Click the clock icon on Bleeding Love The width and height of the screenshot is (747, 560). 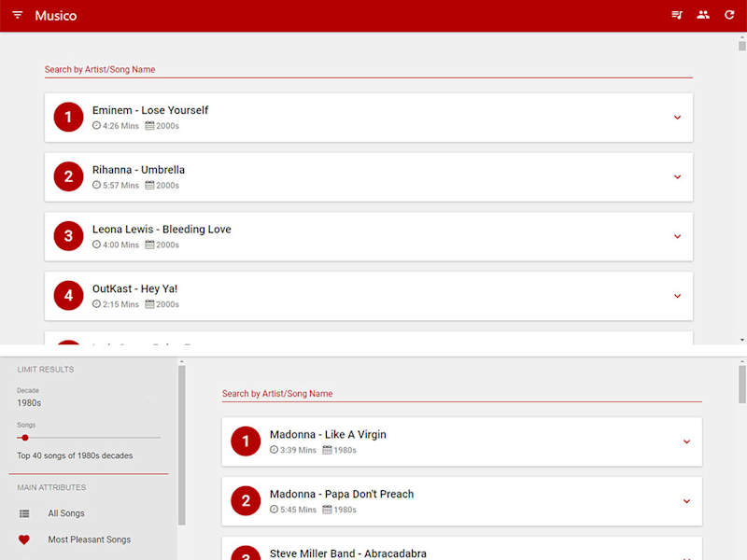96,245
